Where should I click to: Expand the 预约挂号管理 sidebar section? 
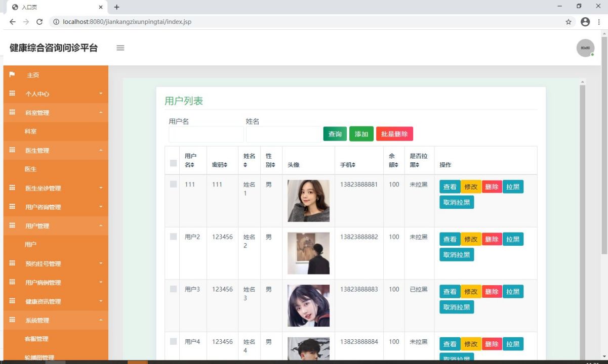click(x=56, y=263)
